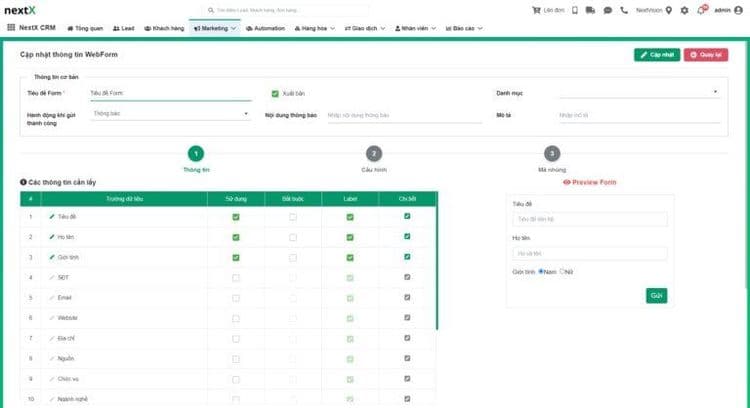
Task: Open the notifications bell icon
Action: (699, 10)
